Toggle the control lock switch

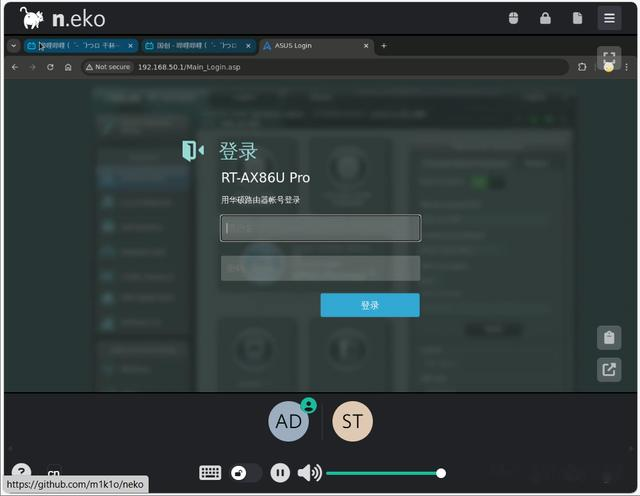245,473
